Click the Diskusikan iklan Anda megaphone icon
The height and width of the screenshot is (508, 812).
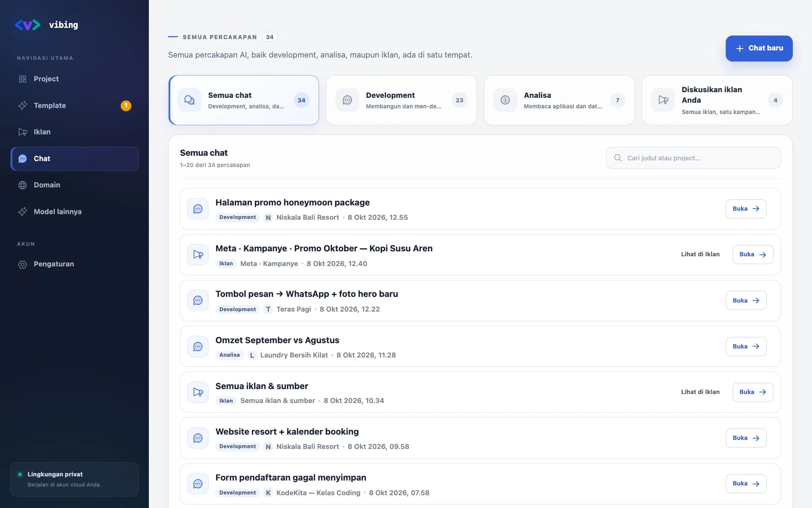tap(663, 100)
